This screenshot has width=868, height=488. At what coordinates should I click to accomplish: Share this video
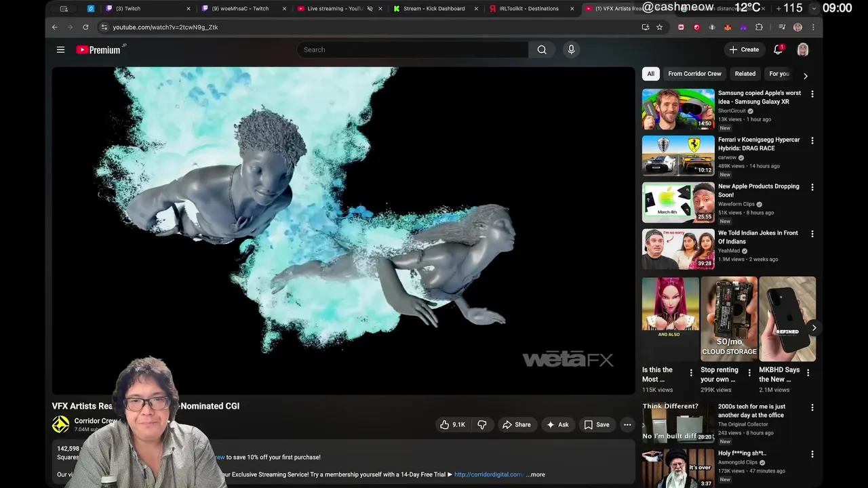[x=516, y=425]
